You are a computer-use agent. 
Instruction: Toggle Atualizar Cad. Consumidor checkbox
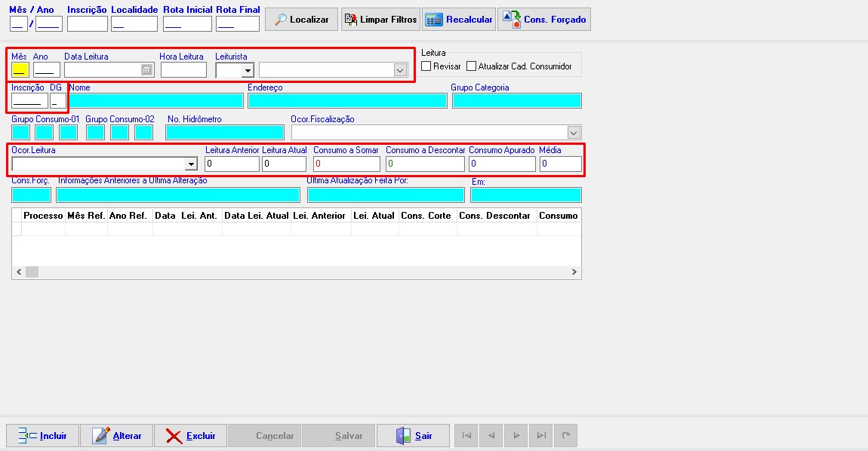click(472, 66)
